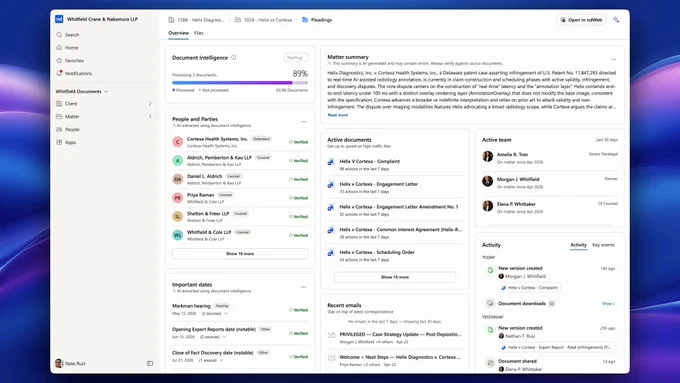Click Read more in Matter summary

tap(337, 115)
